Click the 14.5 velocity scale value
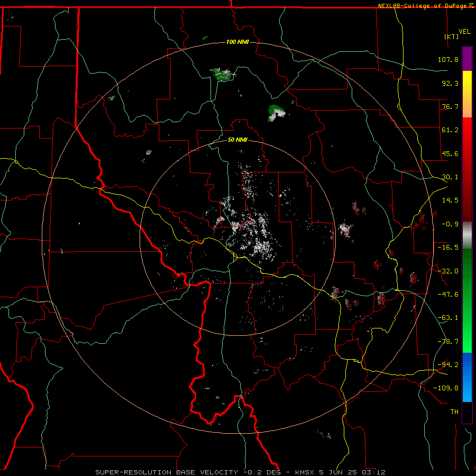This screenshot has height=476, width=476. coord(450,200)
